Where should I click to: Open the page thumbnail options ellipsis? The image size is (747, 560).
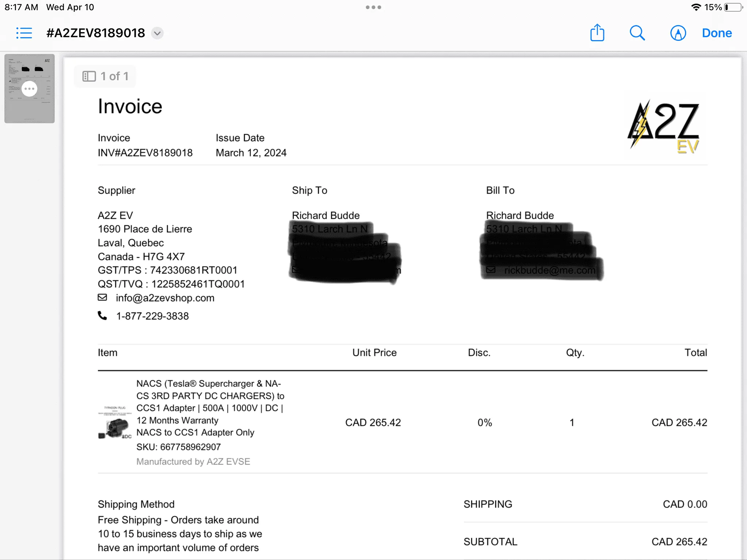tap(30, 89)
